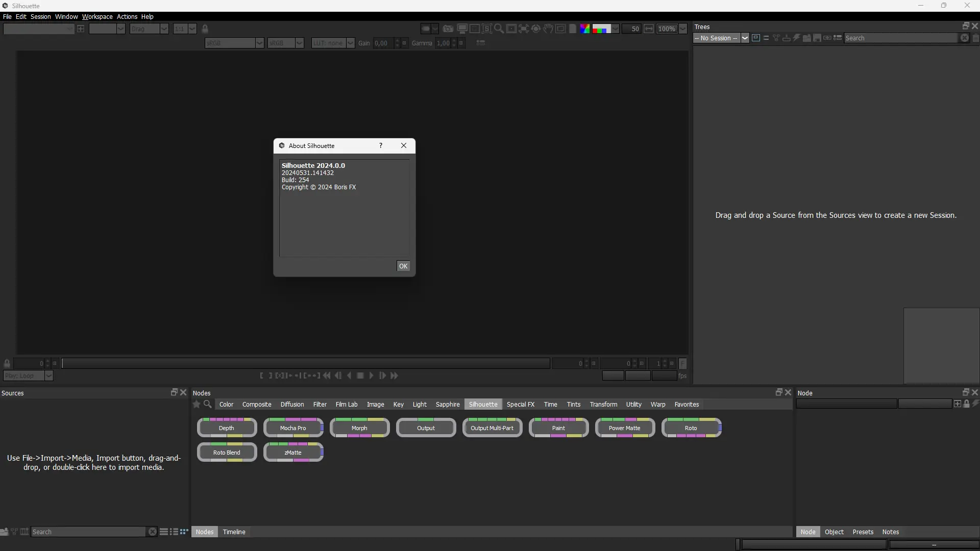Click the favorites star icon in Nodes panel
Image resolution: width=980 pixels, height=551 pixels.
coord(197,404)
